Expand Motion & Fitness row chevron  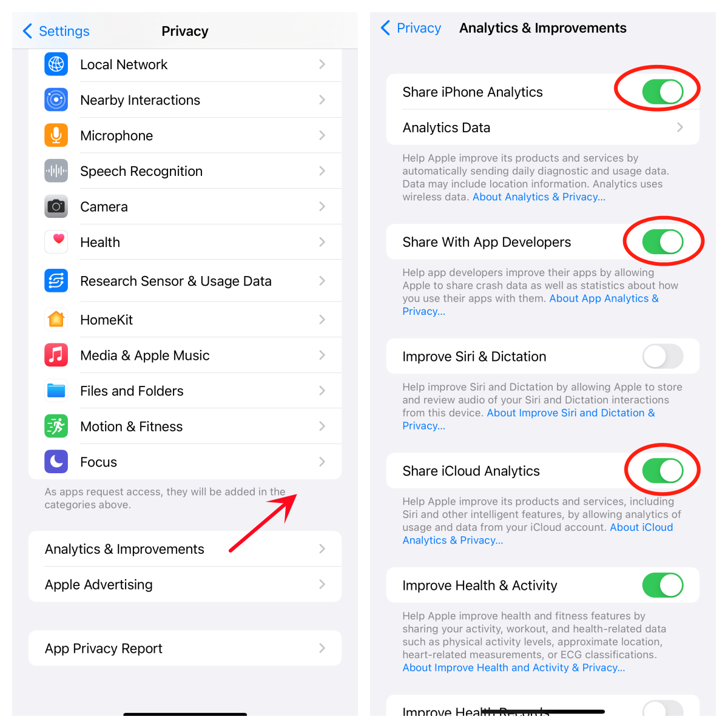(322, 426)
